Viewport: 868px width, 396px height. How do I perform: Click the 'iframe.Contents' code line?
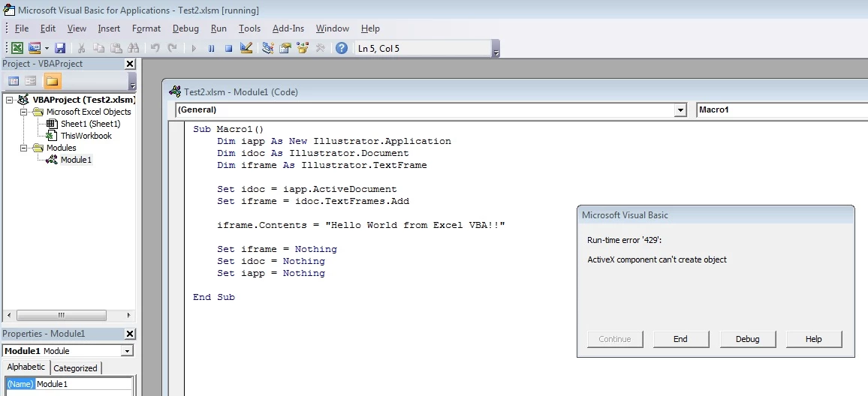(361, 225)
